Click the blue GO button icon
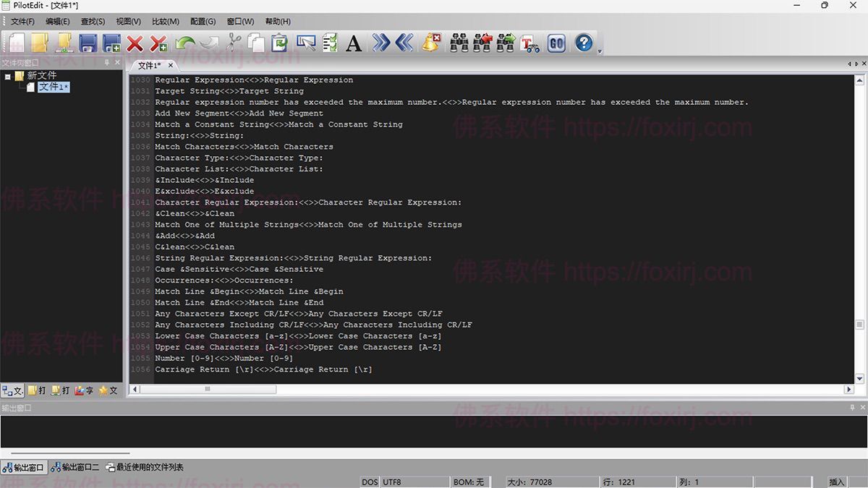 (x=556, y=43)
